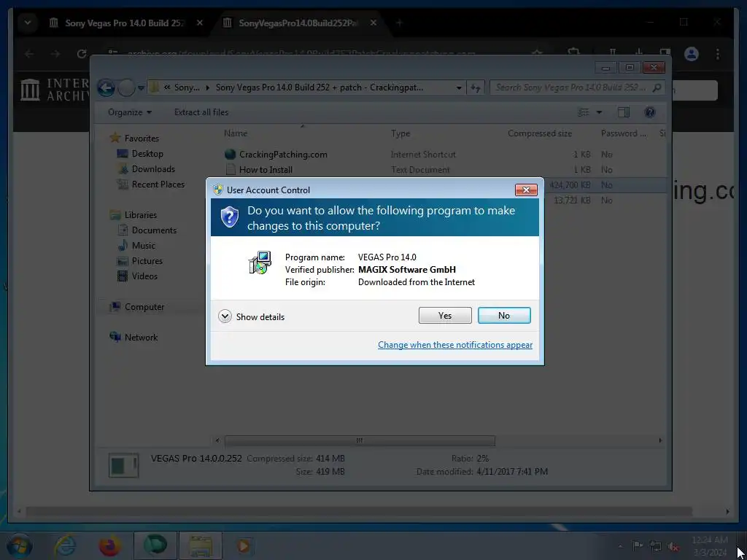The height and width of the screenshot is (560, 747).
Task: Switch to the Sony Vegas Pro 14.0 Build browser tab
Action: click(x=124, y=23)
